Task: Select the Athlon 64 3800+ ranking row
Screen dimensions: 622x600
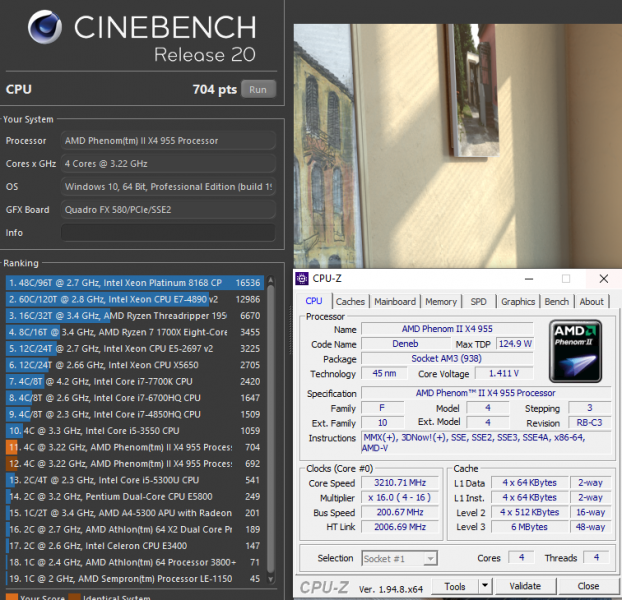Action: point(135,562)
